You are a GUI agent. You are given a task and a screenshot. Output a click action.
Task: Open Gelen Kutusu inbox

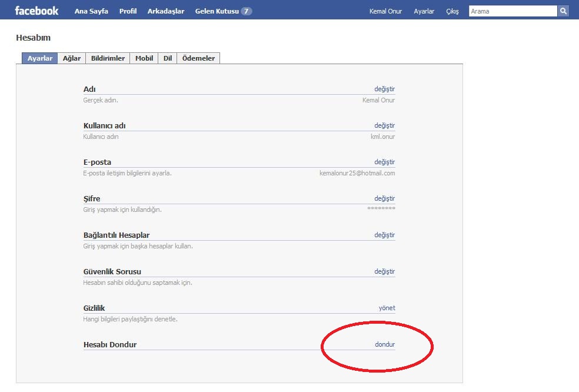[x=217, y=11]
